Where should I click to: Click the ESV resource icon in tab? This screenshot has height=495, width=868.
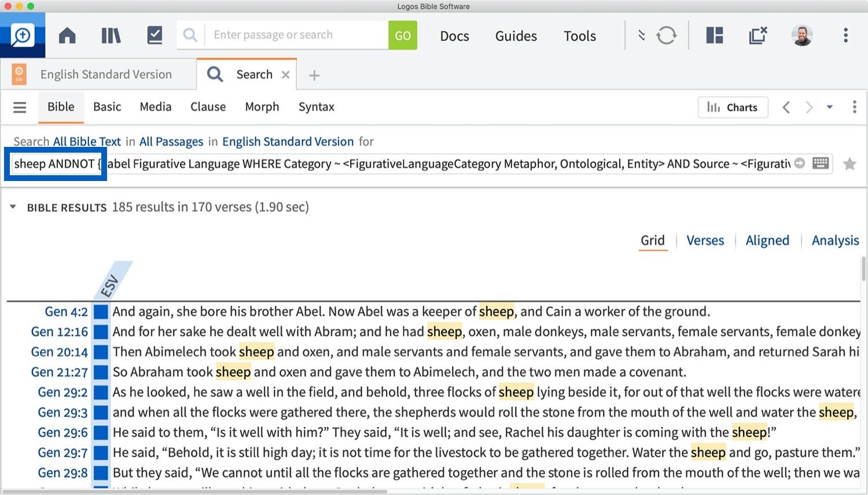[19, 75]
